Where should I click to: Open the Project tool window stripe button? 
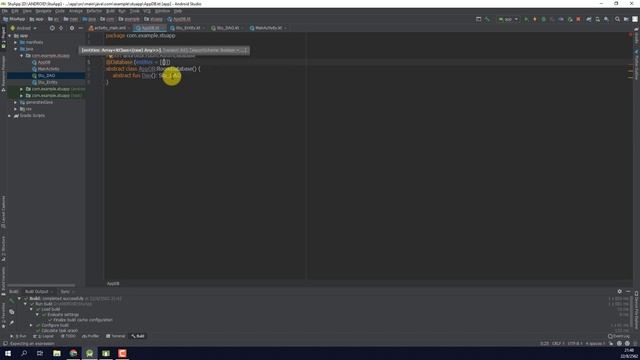3,38
